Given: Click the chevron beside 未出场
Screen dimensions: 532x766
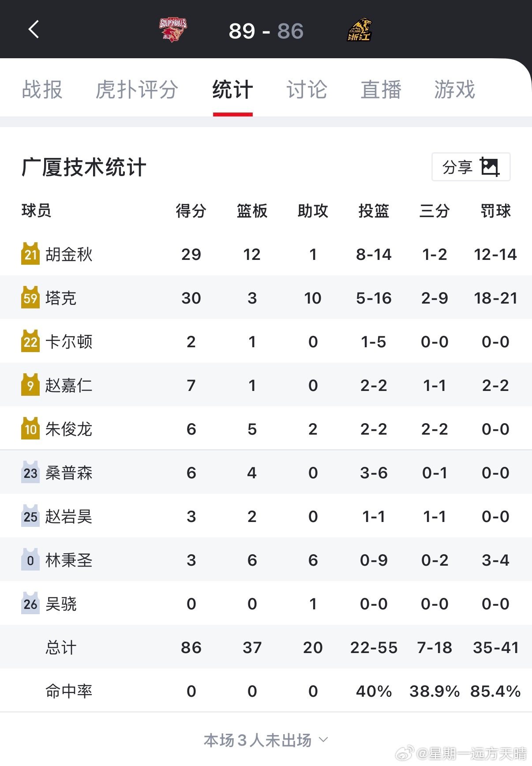Looking at the screenshot, I should pyautogui.click(x=323, y=740).
